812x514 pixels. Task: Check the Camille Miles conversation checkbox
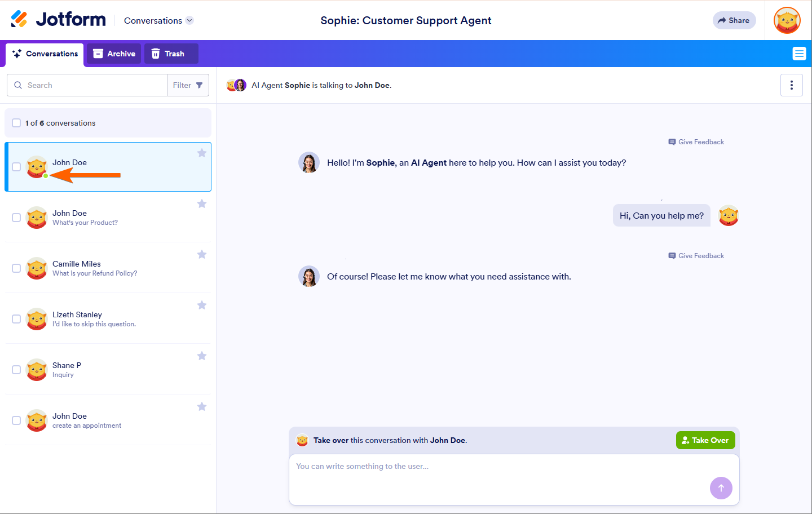pyautogui.click(x=16, y=268)
